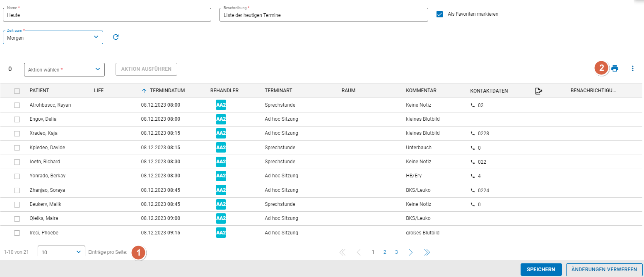644x277 pixels.
Task: Click phone icon for Eeukerv, Malik
Action: [x=473, y=204]
